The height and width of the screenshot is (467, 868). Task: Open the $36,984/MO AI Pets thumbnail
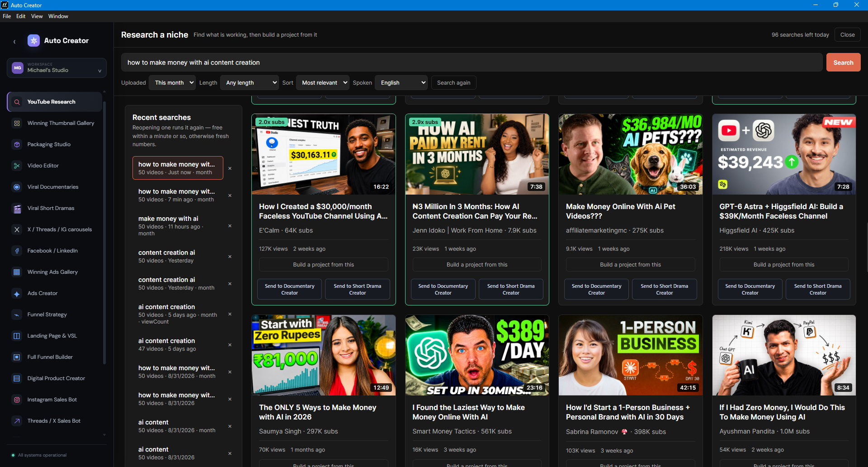coord(630,154)
